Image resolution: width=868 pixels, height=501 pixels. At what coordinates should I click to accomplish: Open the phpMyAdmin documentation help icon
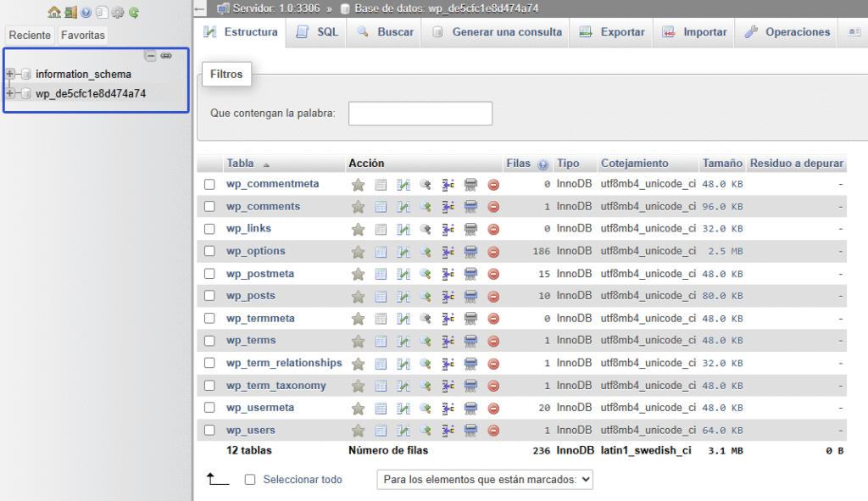tap(86, 12)
